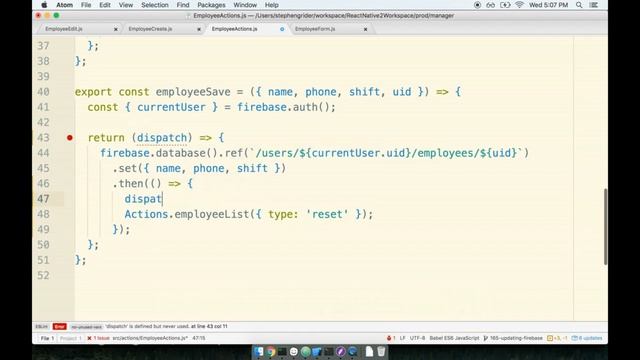Click the ESLint badge in linter panel

click(41, 327)
